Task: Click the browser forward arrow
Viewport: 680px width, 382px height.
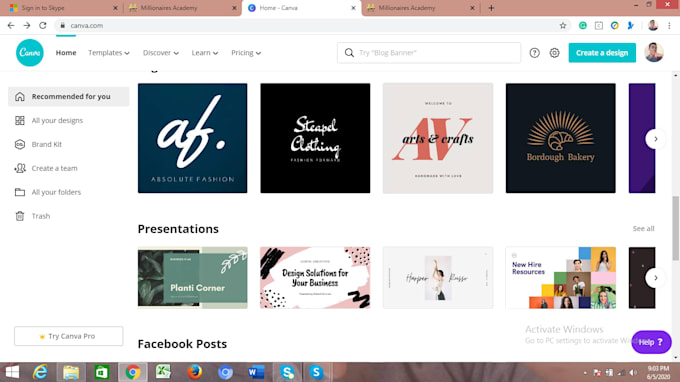Action: (x=27, y=26)
